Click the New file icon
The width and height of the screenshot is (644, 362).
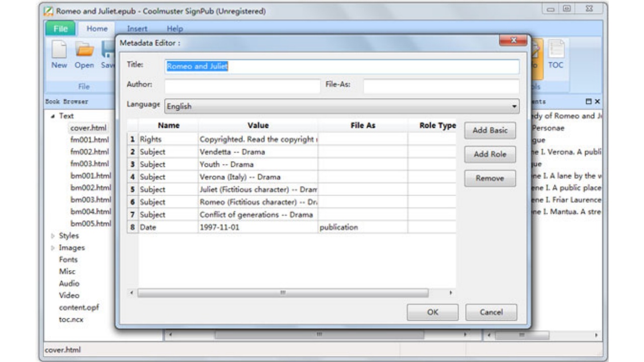59,50
